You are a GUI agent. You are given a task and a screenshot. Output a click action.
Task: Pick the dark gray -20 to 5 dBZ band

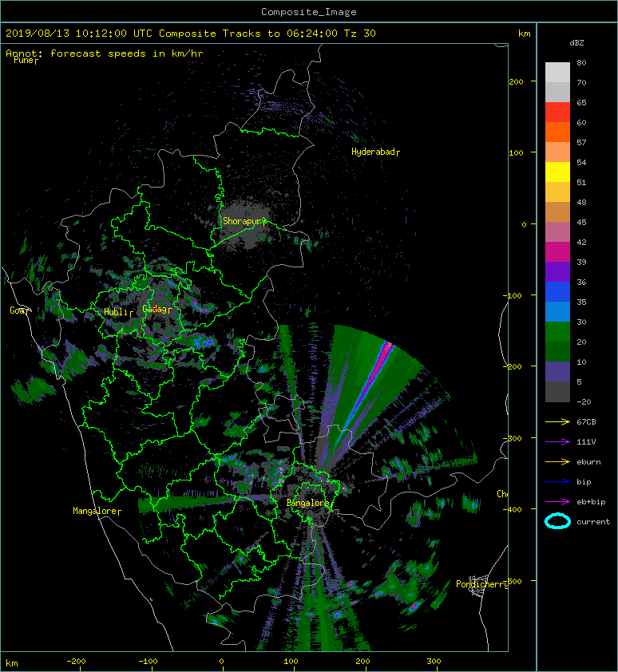point(557,392)
